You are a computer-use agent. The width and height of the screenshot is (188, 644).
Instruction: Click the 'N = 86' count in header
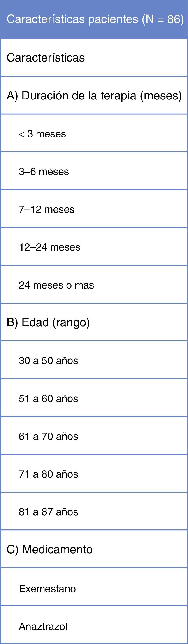coord(163,19)
